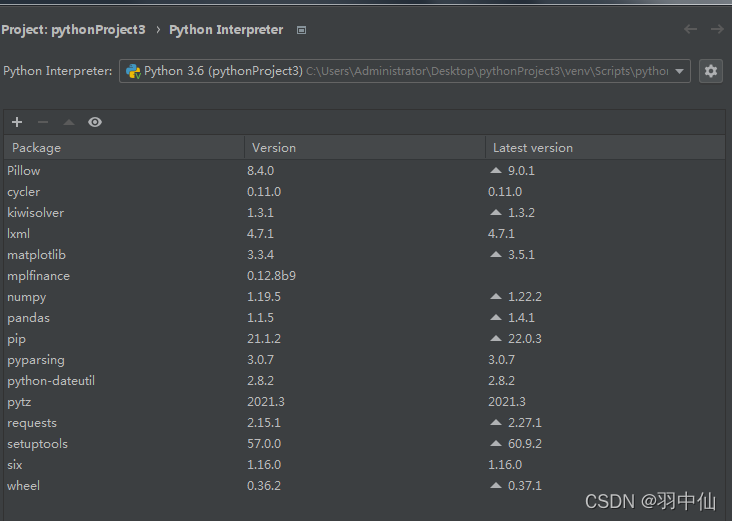Click the upgrade package arrow in toolbar
Screen dimensions: 732x521
tap(69, 122)
